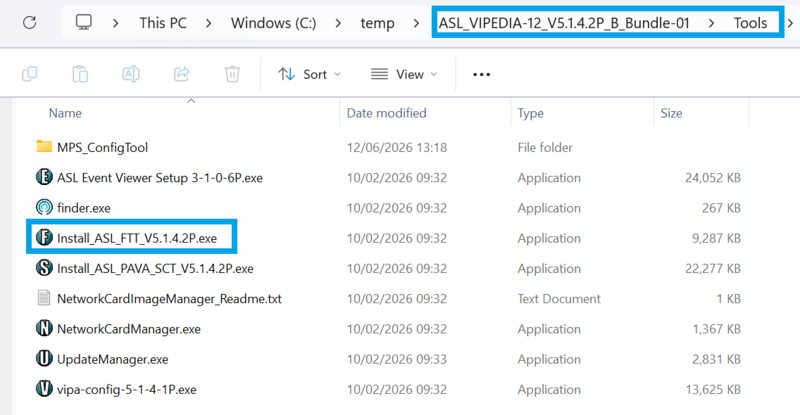Image resolution: width=800 pixels, height=415 pixels.
Task: Select vipa-config-5-1-4-1P.exe file name
Action: 127,389
